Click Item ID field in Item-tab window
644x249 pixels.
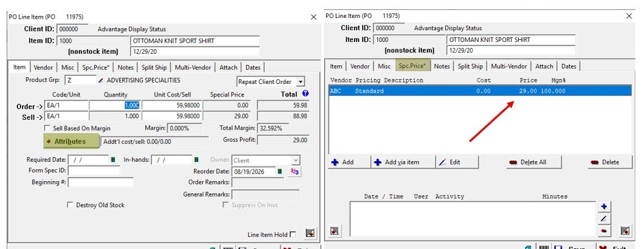click(92, 41)
